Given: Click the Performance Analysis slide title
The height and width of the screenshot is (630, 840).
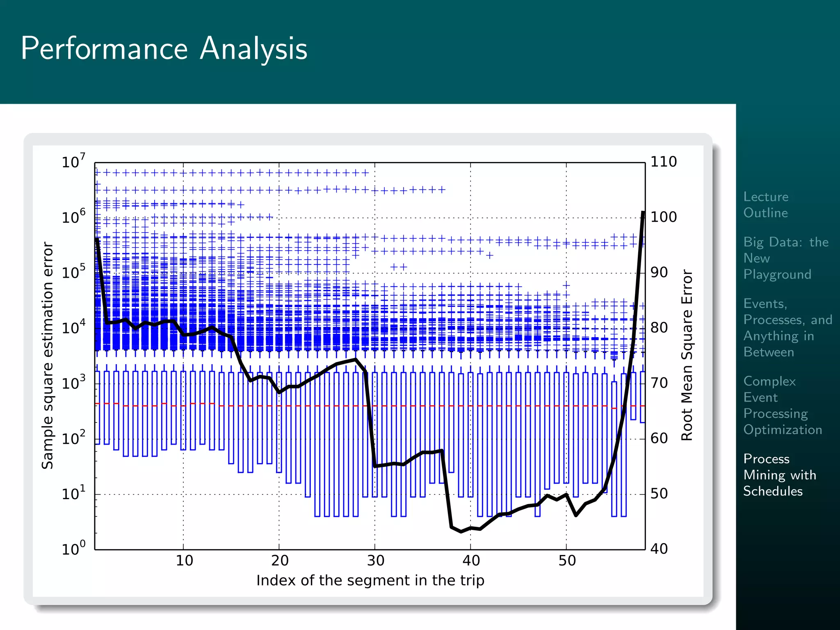Looking at the screenshot, I should (164, 48).
